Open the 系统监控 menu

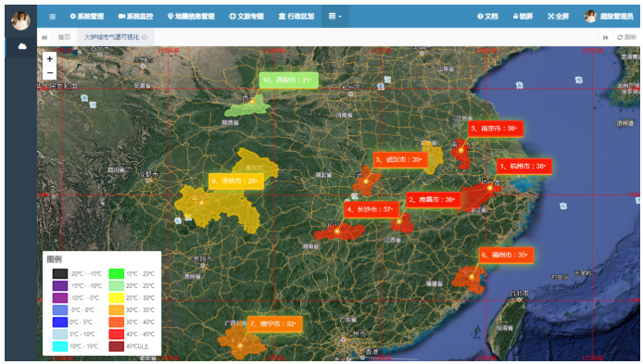coord(136,17)
